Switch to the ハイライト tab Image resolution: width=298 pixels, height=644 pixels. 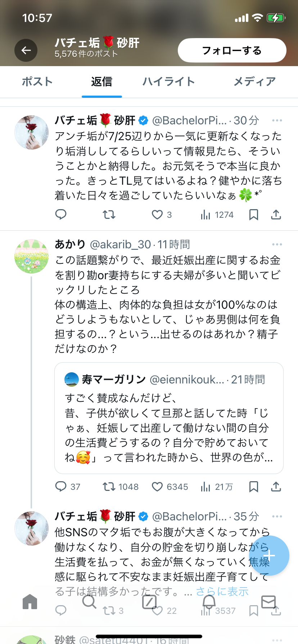click(x=168, y=82)
